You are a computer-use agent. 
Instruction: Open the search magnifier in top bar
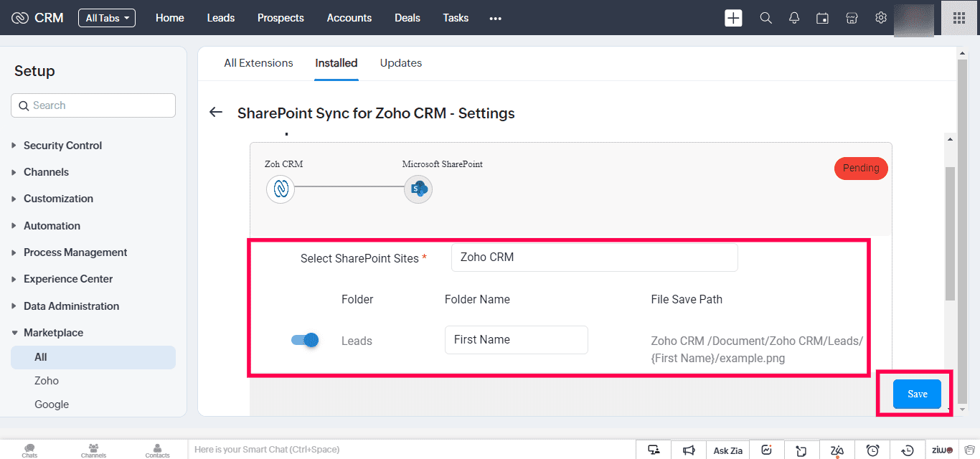point(765,18)
